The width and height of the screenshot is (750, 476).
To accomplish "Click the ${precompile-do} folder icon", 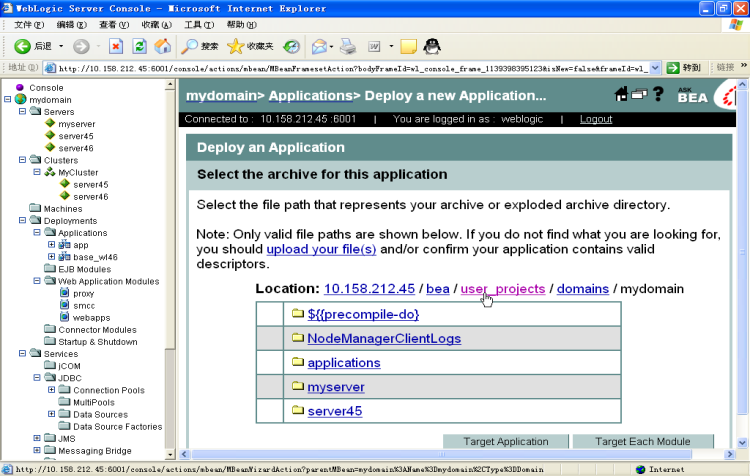I will point(298,313).
